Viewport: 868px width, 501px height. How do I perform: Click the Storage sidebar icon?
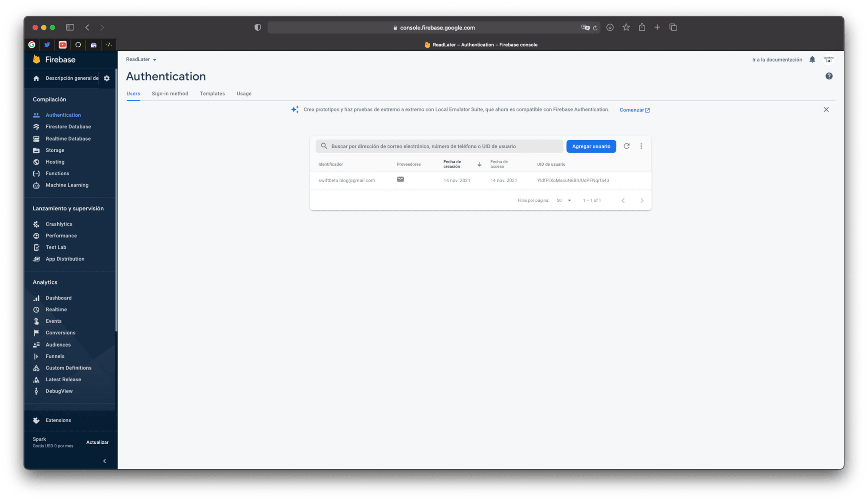37,150
